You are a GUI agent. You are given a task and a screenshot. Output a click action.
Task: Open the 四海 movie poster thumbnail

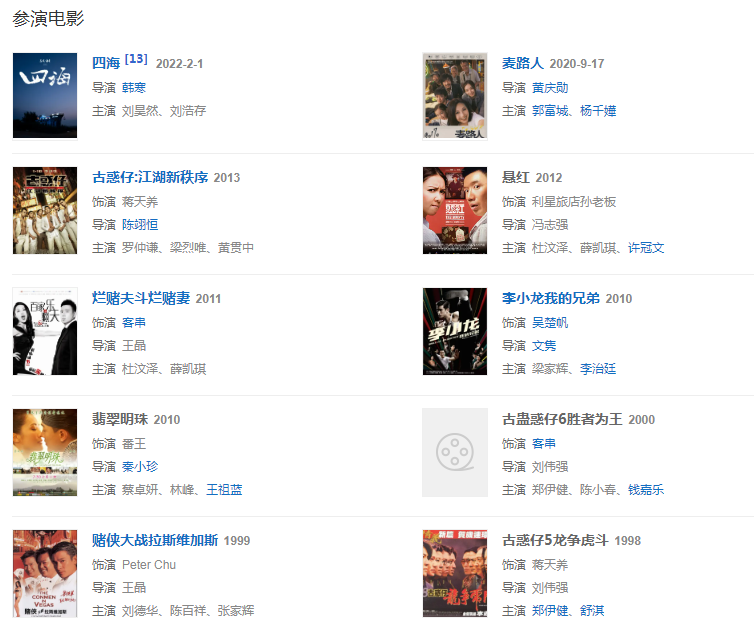click(45, 96)
